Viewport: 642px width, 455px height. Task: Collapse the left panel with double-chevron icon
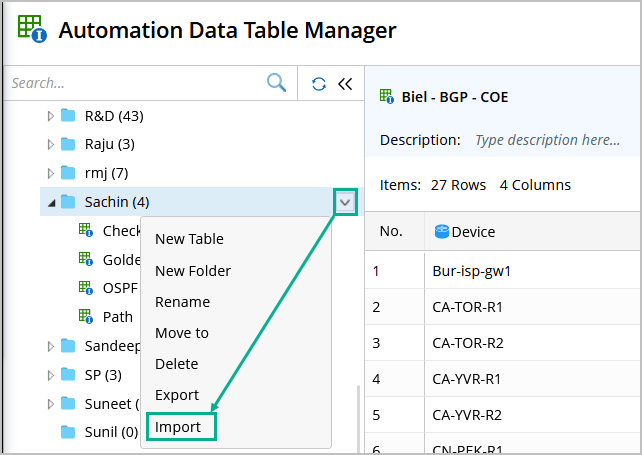345,84
